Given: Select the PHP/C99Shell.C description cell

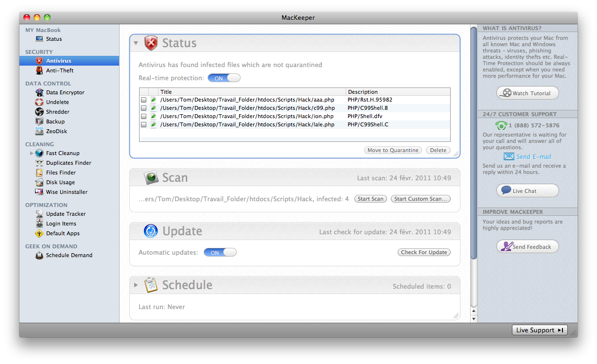Looking at the screenshot, I should coord(368,124).
